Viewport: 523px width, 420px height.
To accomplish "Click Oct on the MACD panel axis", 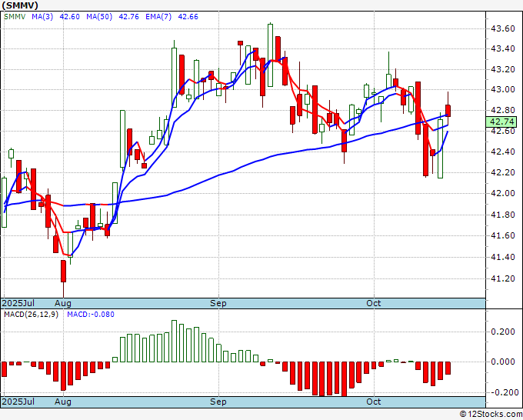I will pyautogui.click(x=374, y=402).
